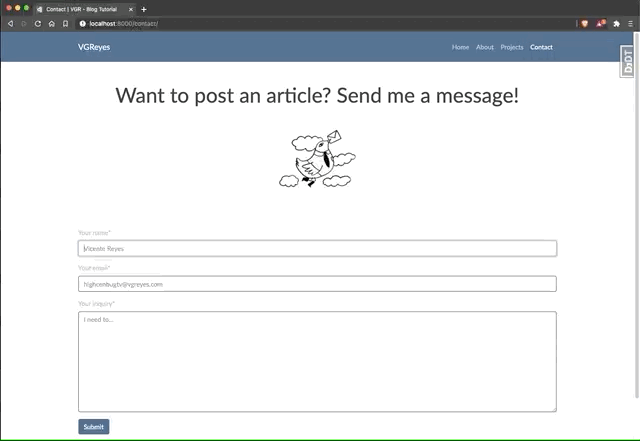Viewport: 640px width, 441px height.
Task: Close the Contact | VGR tab
Action: coord(130,9)
